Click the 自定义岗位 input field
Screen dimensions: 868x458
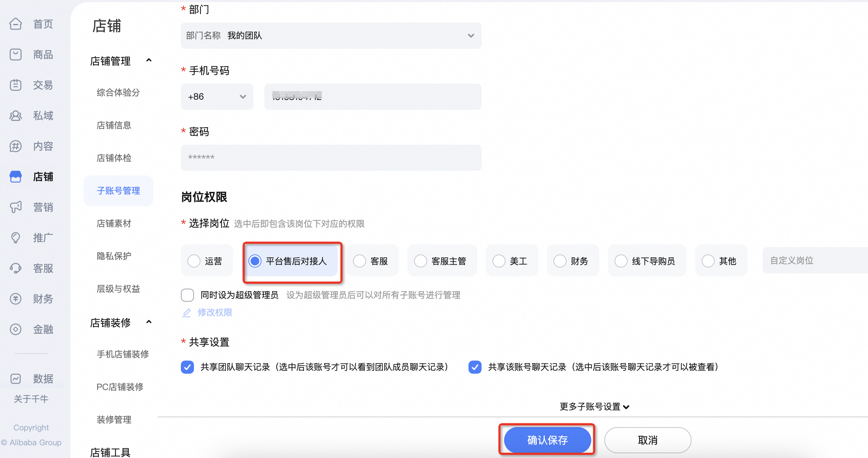814,261
